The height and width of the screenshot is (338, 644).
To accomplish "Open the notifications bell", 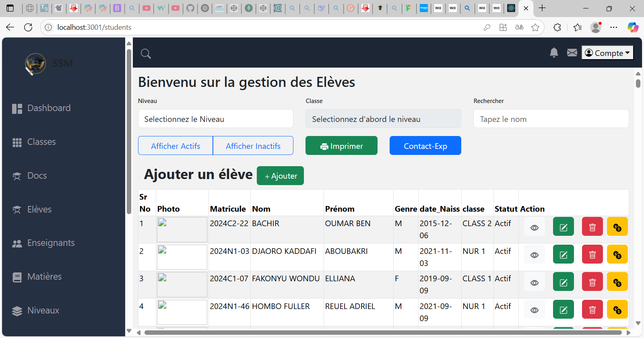I will pyautogui.click(x=554, y=53).
